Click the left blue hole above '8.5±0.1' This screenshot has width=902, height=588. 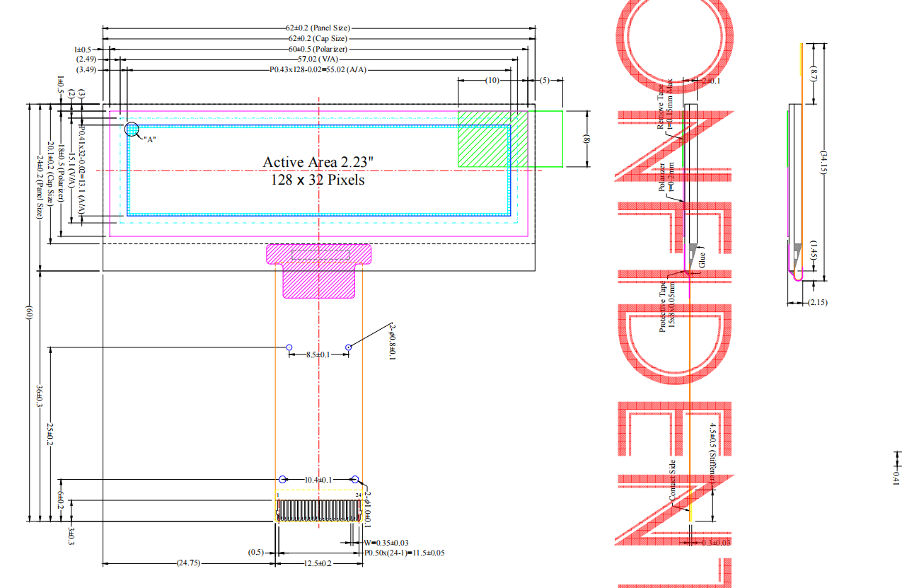tap(289, 347)
